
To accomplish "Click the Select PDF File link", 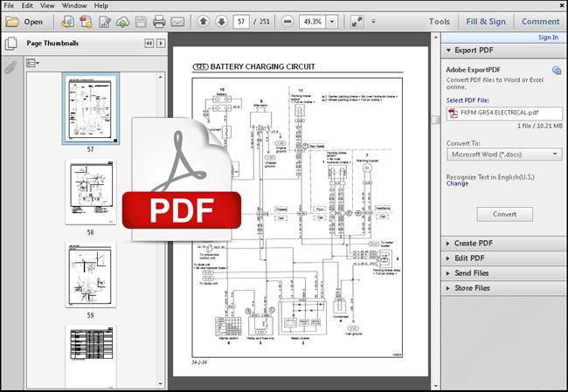I will pyautogui.click(x=468, y=100).
